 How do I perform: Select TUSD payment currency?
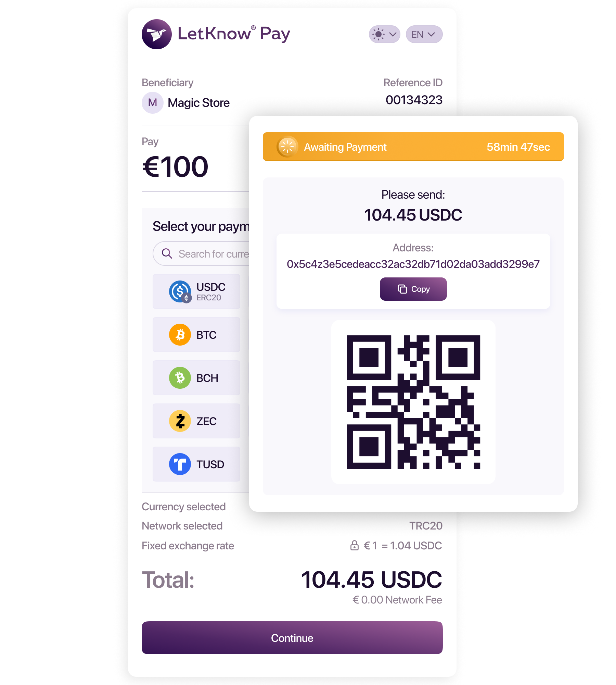[x=196, y=464]
